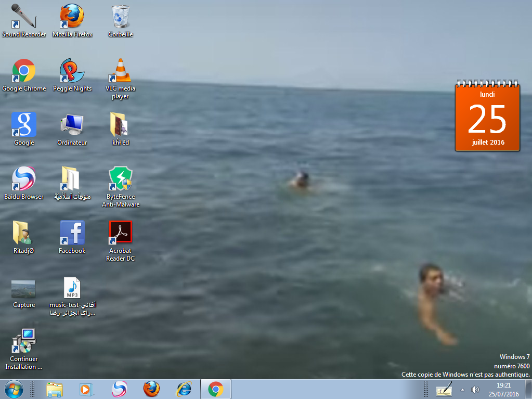Select the Capture image thumbnail

click(x=24, y=289)
